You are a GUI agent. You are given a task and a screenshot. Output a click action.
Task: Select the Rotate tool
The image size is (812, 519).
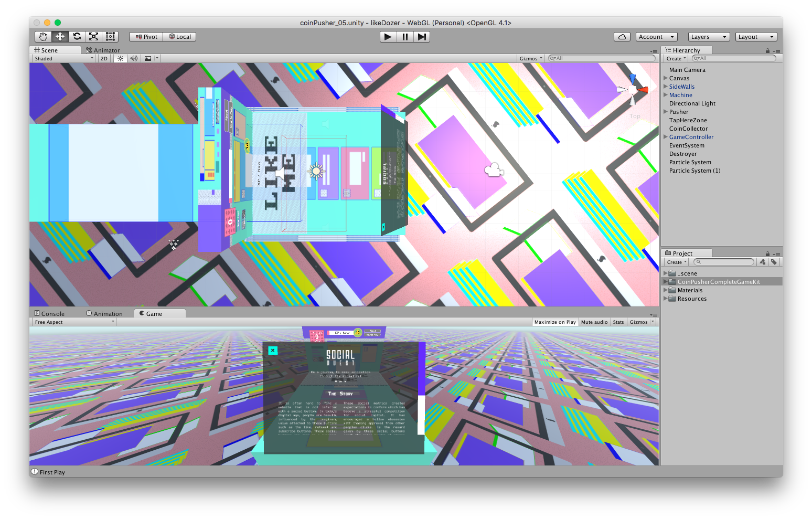[77, 37]
